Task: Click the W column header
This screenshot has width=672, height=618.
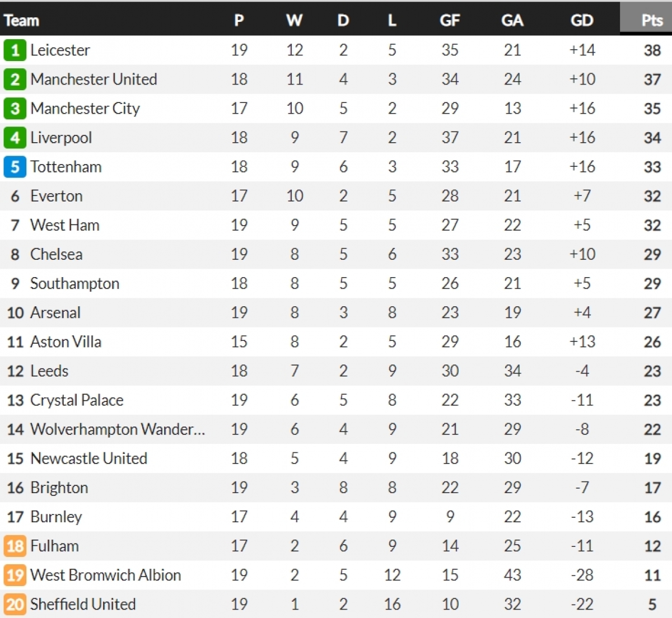Action: 294,21
